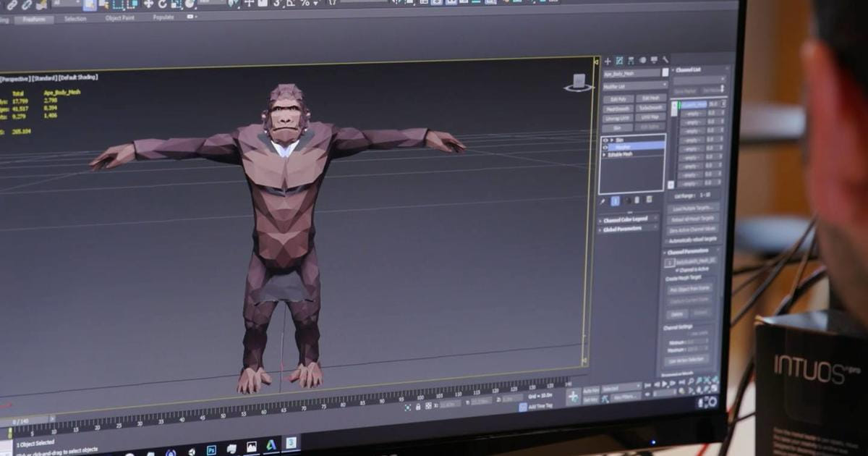Click the Edit Poly modifier button
Image resolution: width=868 pixels, height=456 pixels.
click(x=618, y=99)
